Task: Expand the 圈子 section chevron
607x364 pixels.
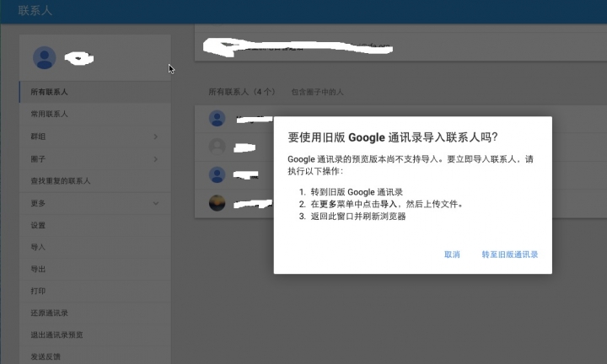Action: point(156,159)
